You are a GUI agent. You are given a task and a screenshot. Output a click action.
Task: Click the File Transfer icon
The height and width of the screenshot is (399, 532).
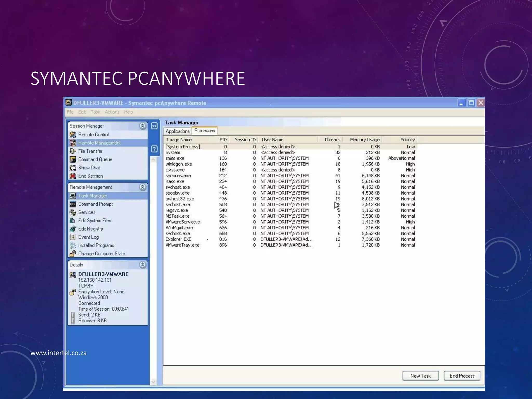click(73, 151)
